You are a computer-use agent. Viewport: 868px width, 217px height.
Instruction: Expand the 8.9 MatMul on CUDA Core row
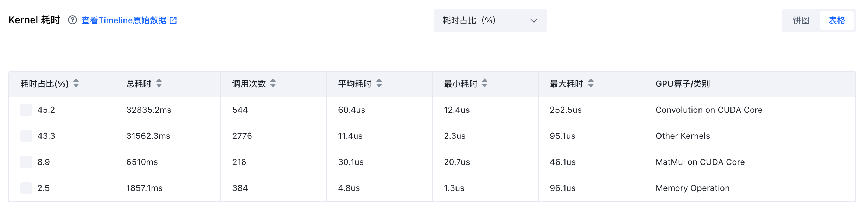coord(26,162)
